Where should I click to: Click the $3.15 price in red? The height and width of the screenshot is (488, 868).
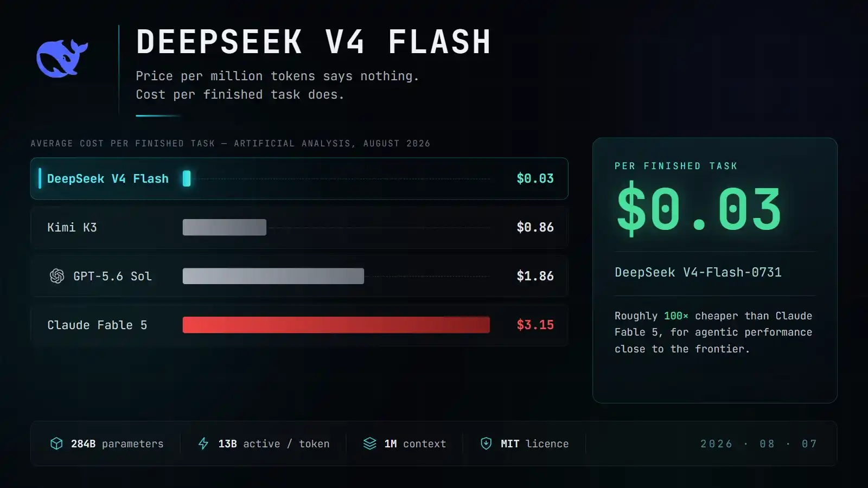coord(535,325)
